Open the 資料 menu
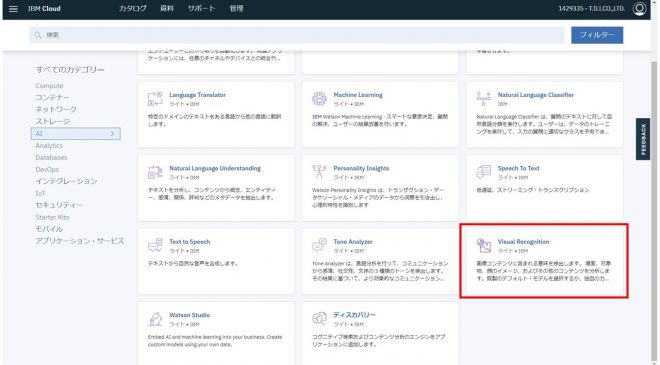The height and width of the screenshot is (365, 660). [167, 8]
